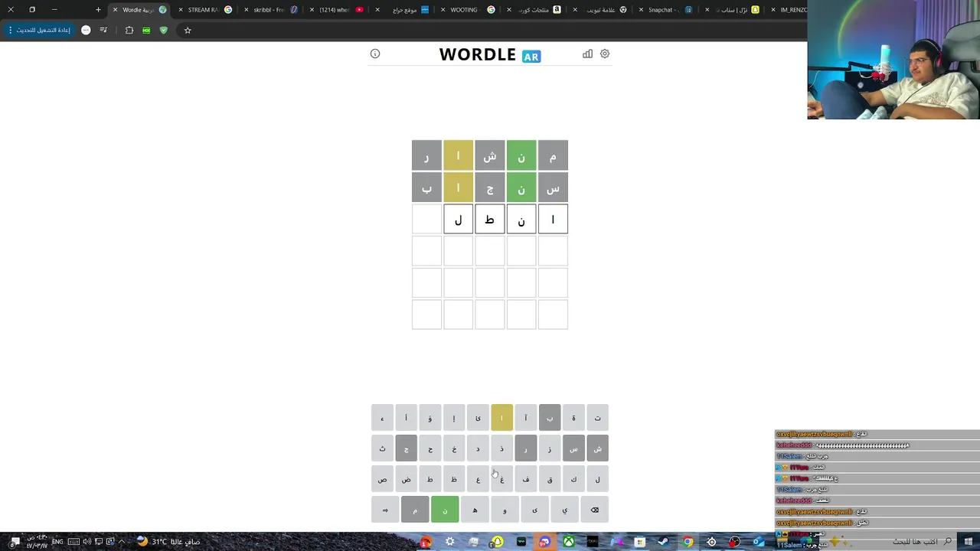Close the Wordle browser tab
Screen dimensions: 980x551
(115, 10)
